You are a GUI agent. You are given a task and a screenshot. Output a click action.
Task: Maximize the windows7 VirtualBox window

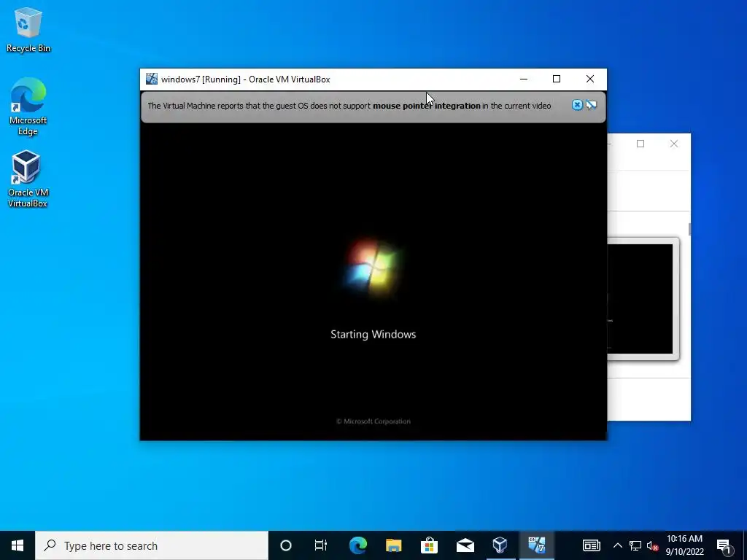[557, 79]
